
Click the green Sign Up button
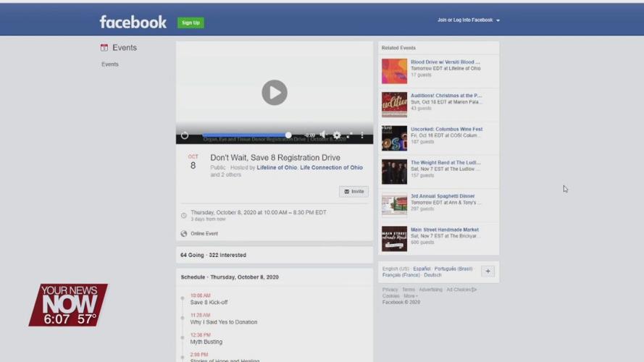[x=191, y=22]
